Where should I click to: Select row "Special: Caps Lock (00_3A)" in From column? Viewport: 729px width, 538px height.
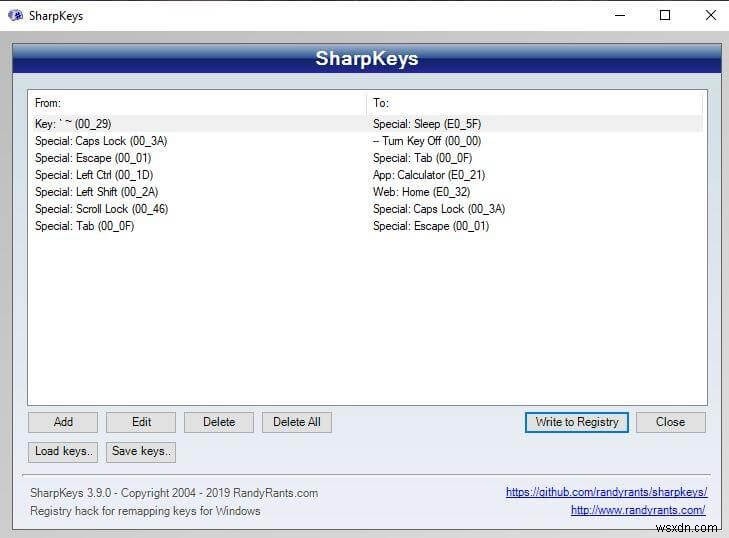click(x=101, y=141)
